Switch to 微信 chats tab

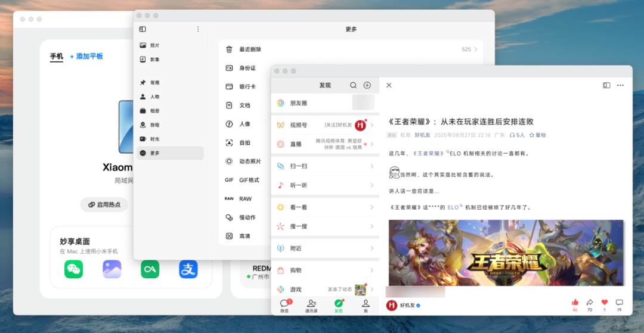point(284,306)
